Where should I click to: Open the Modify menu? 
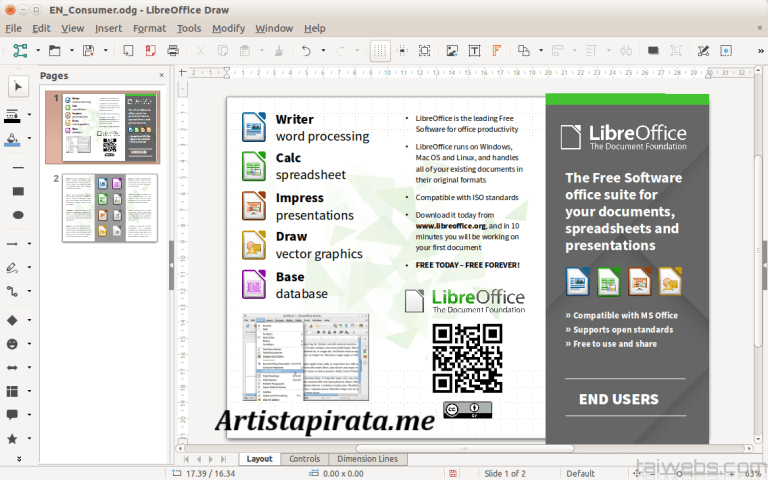pos(228,28)
